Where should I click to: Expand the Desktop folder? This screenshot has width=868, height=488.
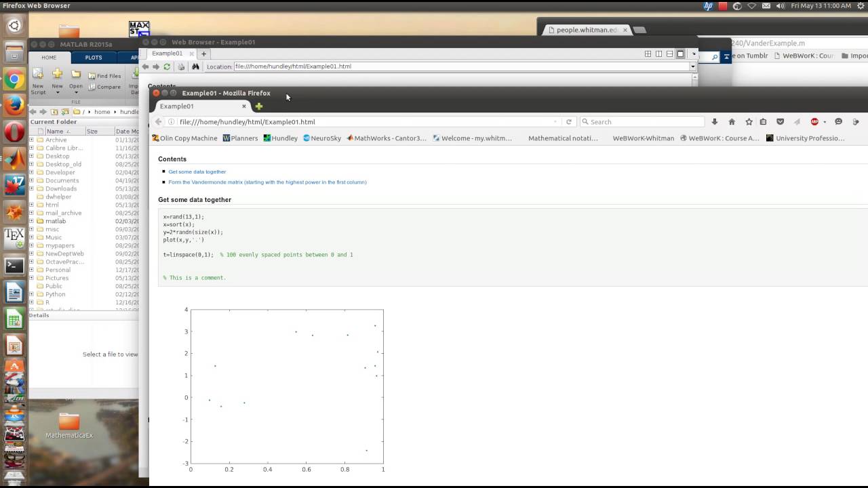coord(31,156)
